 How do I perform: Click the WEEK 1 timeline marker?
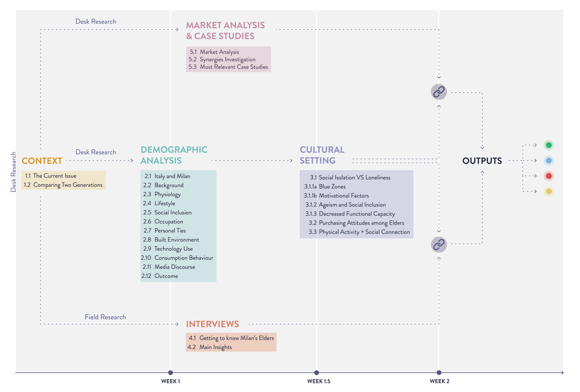tap(171, 372)
